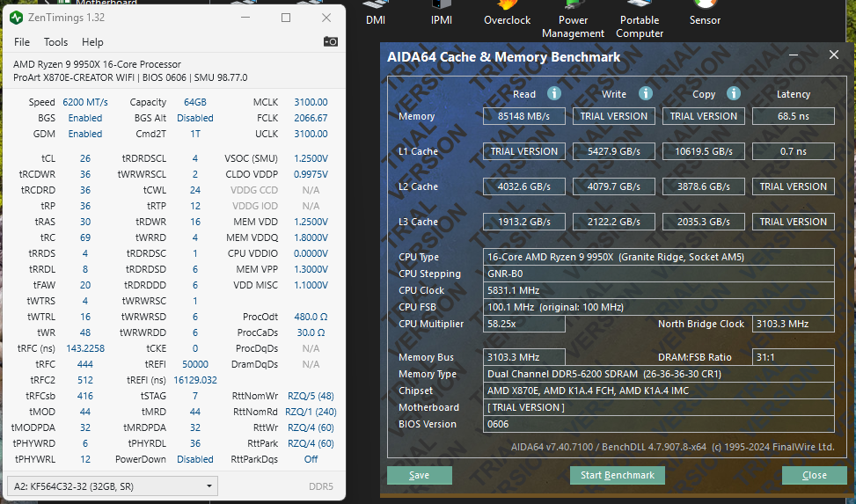856x504 pixels.
Task: Close the AIDA64 window with the X
Action: click(834, 55)
